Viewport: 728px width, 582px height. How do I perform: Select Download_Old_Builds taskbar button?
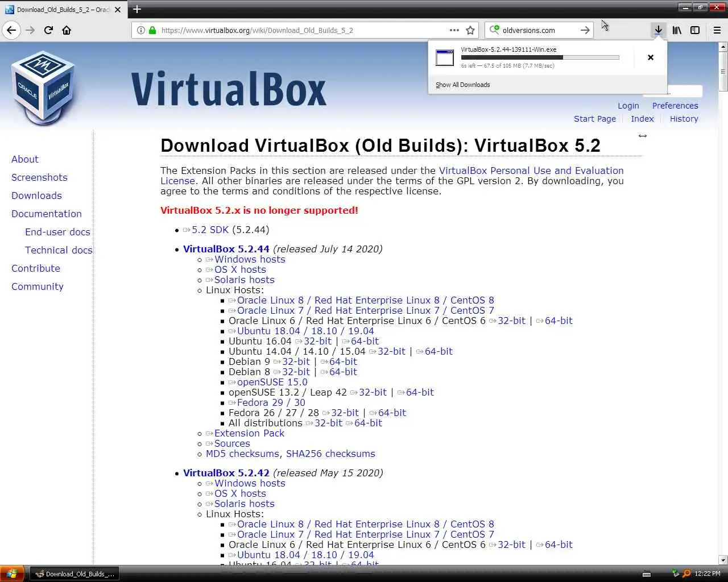(75, 574)
